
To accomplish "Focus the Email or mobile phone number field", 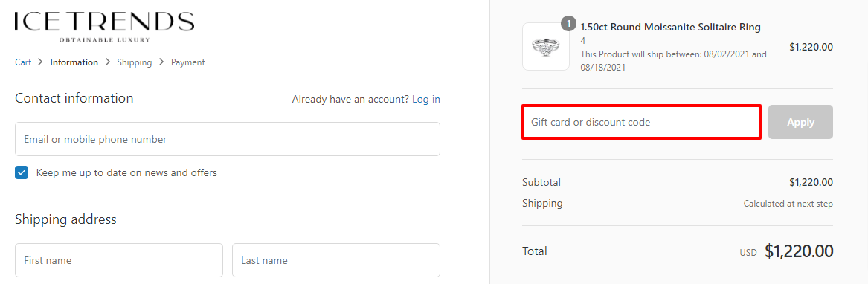I will pyautogui.click(x=228, y=139).
